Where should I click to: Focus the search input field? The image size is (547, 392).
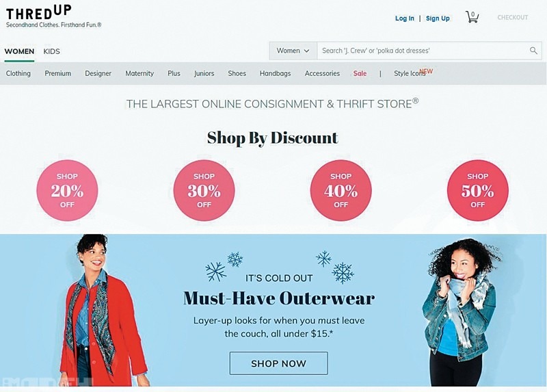click(x=422, y=51)
